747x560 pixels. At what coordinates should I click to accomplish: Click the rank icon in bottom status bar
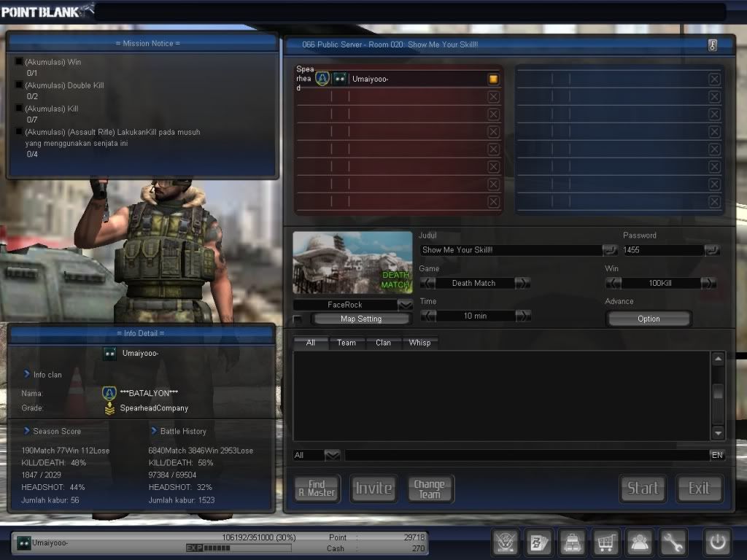pyautogui.click(x=24, y=542)
